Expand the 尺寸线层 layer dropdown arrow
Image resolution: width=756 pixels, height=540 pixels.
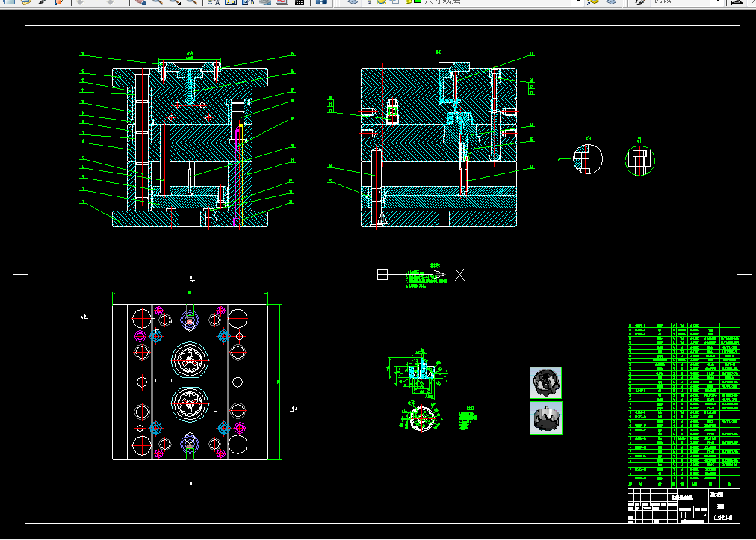point(579,1)
